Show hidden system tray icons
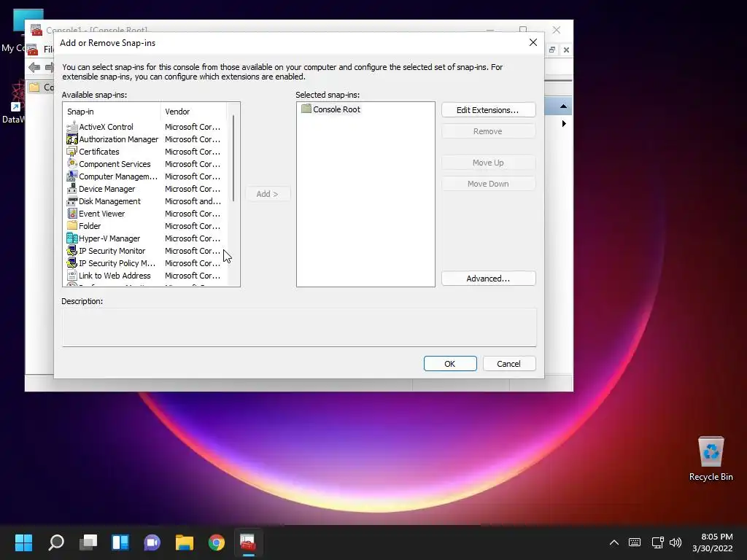Image resolution: width=747 pixels, height=560 pixels. click(x=614, y=542)
